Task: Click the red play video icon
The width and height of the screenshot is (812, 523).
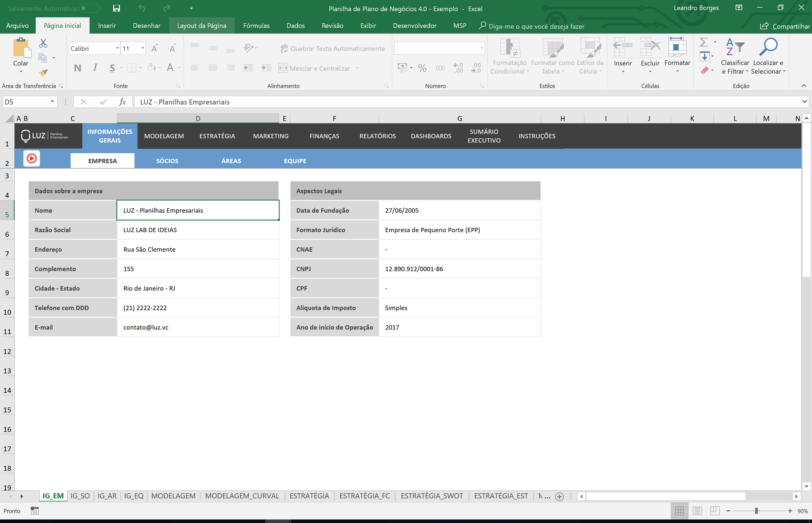Action: [x=32, y=159]
